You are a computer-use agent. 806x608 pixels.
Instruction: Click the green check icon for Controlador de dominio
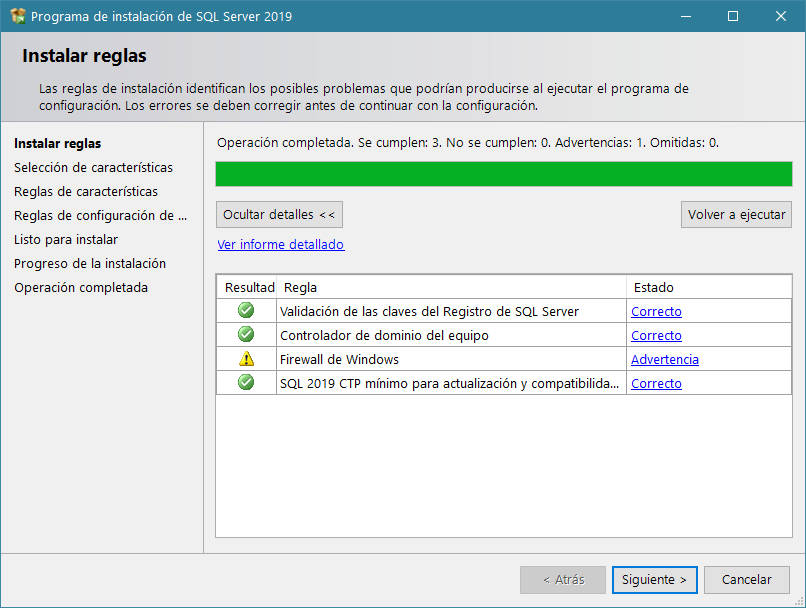[x=245, y=335]
